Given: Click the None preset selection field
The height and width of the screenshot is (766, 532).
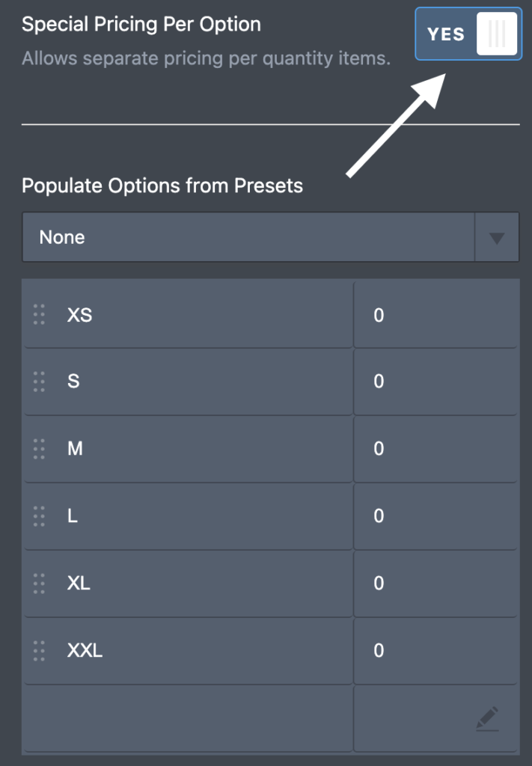Looking at the screenshot, I should [x=248, y=237].
